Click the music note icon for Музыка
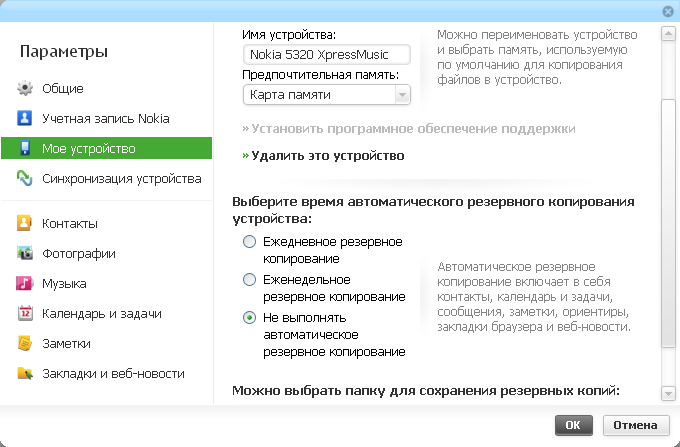680x447 pixels. pos(25,283)
